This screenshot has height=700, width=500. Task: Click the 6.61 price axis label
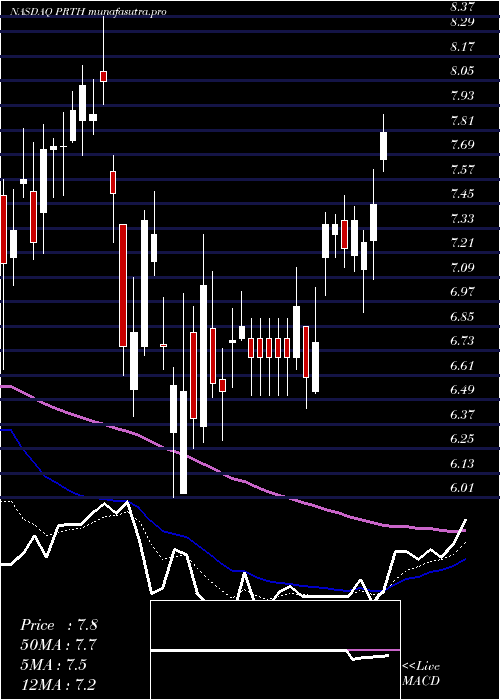[x=464, y=366]
